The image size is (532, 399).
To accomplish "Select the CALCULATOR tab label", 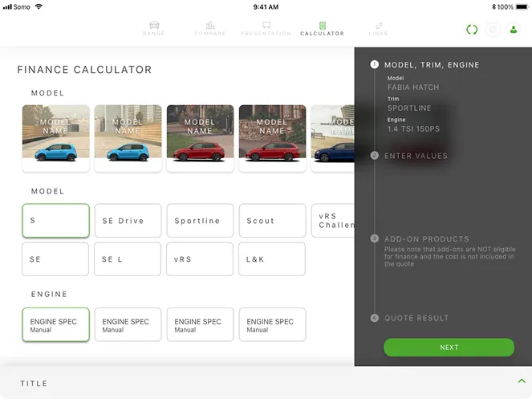I will [x=323, y=33].
